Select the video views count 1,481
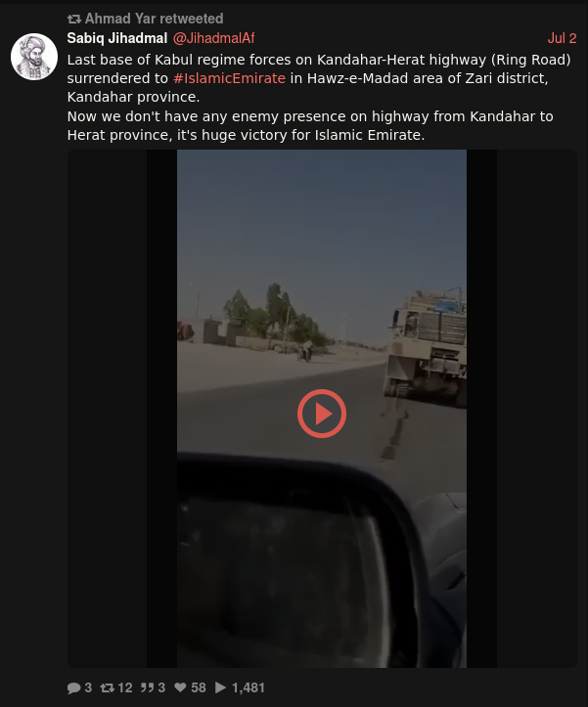This screenshot has height=707, width=588. point(248,687)
